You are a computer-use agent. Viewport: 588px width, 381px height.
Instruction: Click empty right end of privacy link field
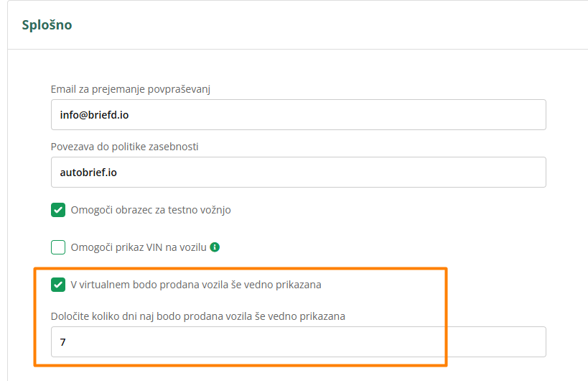503,172
